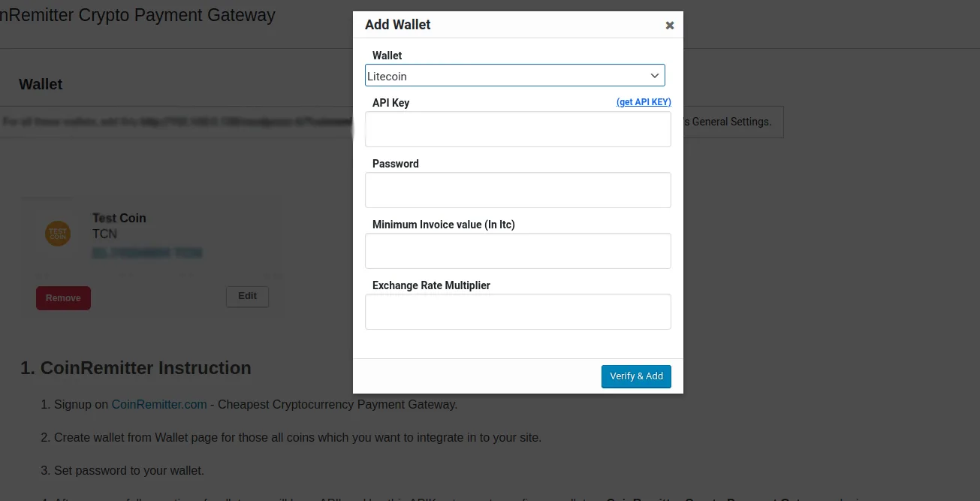Image resolution: width=980 pixels, height=501 pixels.
Task: Submit with the Verify & Add button
Action: pos(636,376)
